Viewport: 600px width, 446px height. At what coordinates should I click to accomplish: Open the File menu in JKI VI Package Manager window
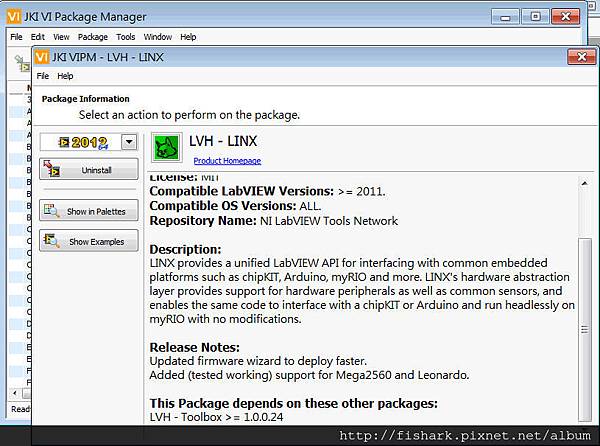(x=16, y=37)
